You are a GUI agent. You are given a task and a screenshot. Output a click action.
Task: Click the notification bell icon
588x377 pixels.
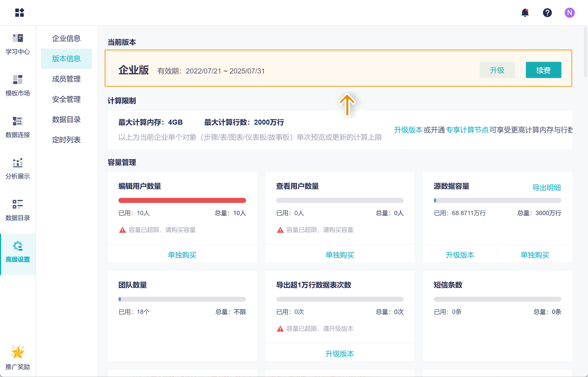[525, 12]
